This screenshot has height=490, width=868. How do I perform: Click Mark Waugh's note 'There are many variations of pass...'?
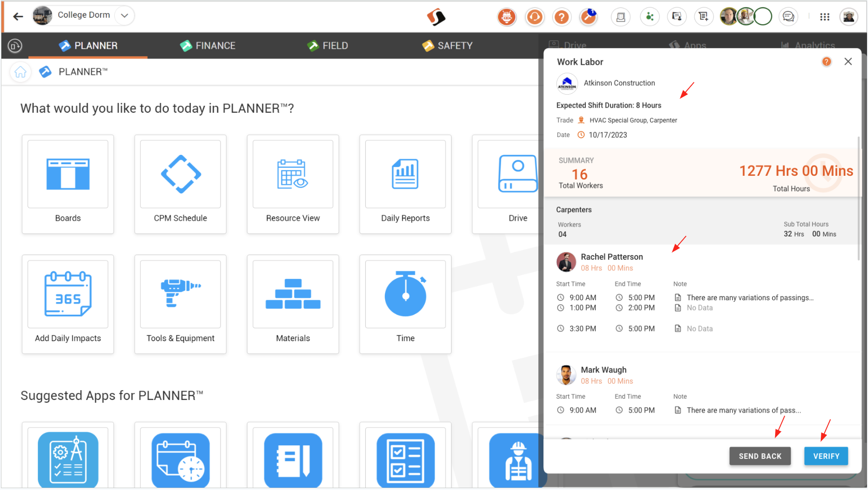pyautogui.click(x=743, y=410)
